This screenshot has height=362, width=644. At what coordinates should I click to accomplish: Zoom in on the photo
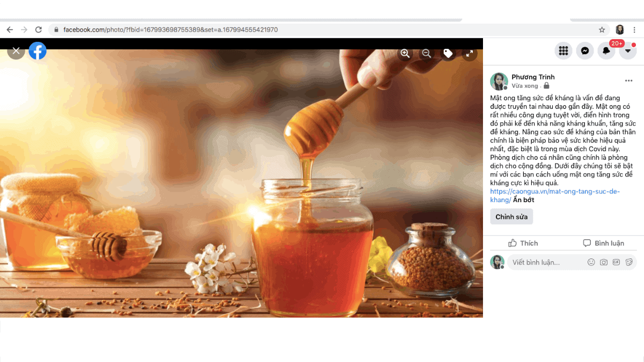point(405,53)
